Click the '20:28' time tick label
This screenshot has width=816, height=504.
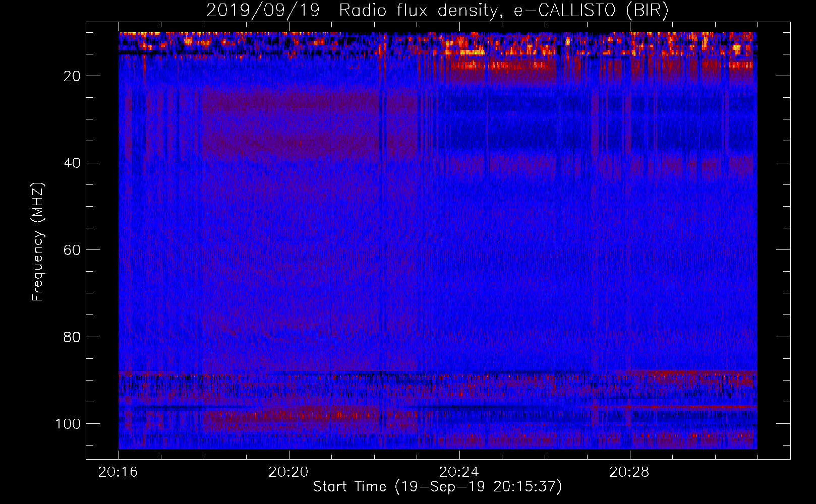[x=629, y=472]
